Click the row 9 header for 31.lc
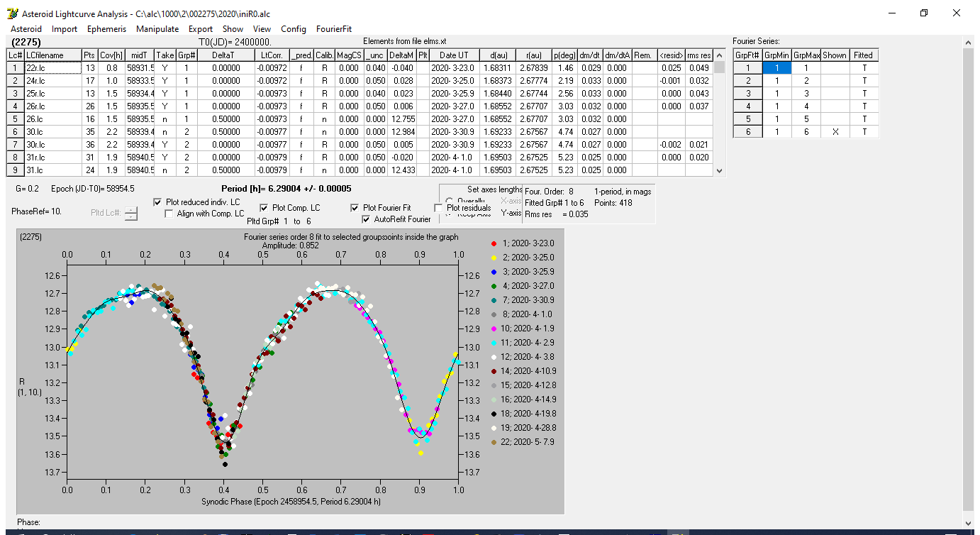The height and width of the screenshot is (535, 980). point(16,170)
